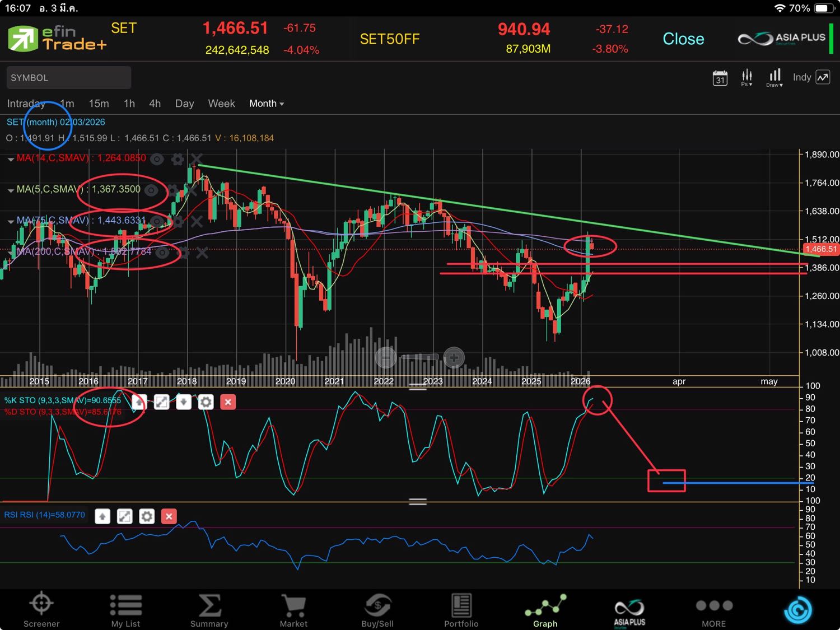This screenshot has width=840, height=630.
Task: Toggle visibility of MA(200,C,SMAV) line
Action: (x=162, y=253)
